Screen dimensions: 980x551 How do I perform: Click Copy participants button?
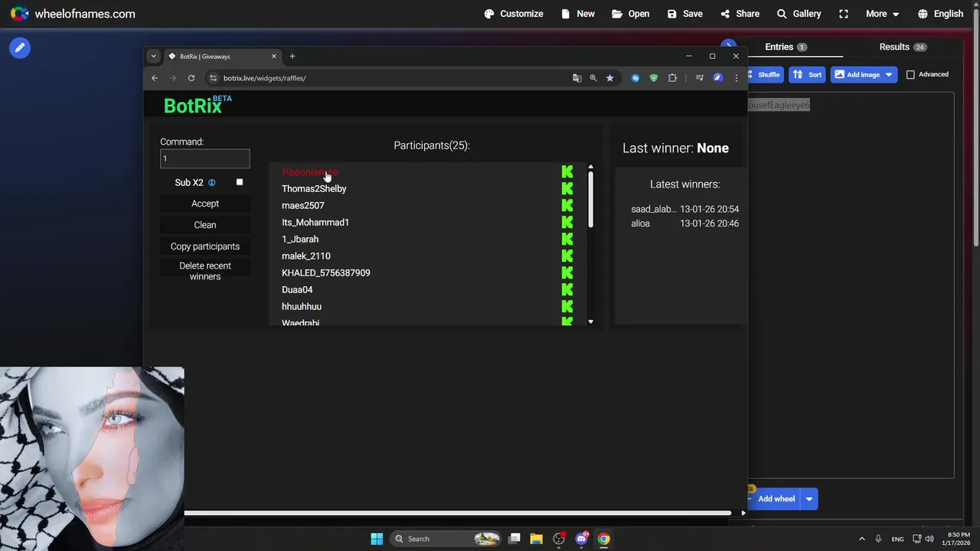[205, 246]
